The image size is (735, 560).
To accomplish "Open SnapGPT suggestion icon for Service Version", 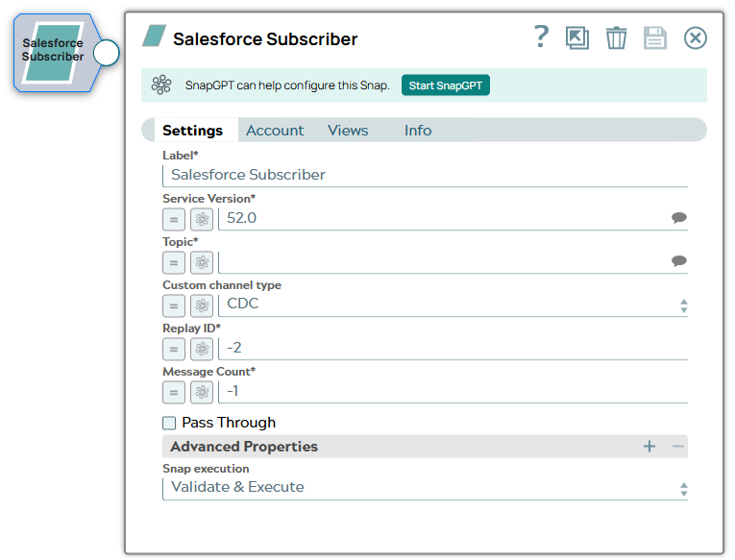I will click(202, 219).
